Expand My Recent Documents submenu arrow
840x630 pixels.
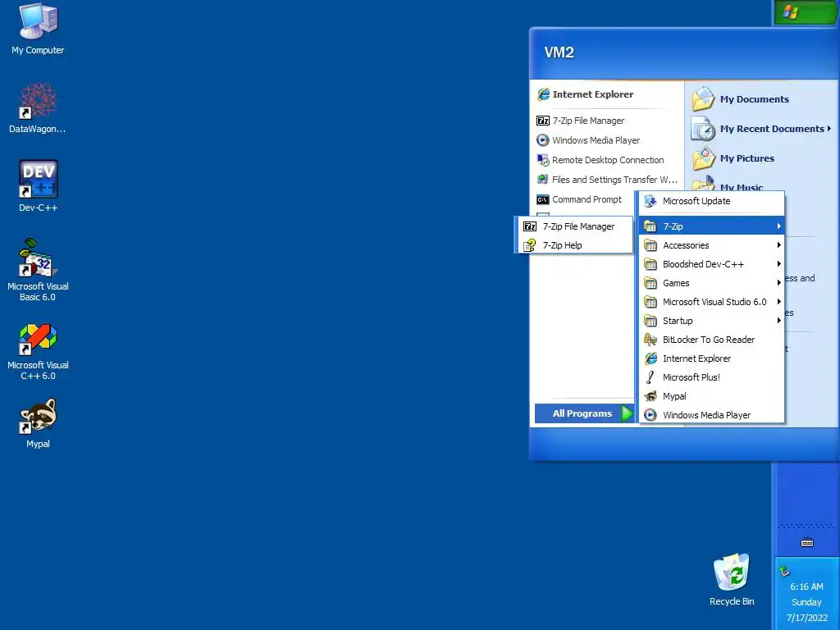pyautogui.click(x=829, y=129)
